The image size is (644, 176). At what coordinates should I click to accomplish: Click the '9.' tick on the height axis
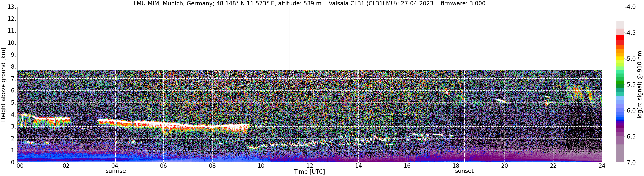point(13,55)
